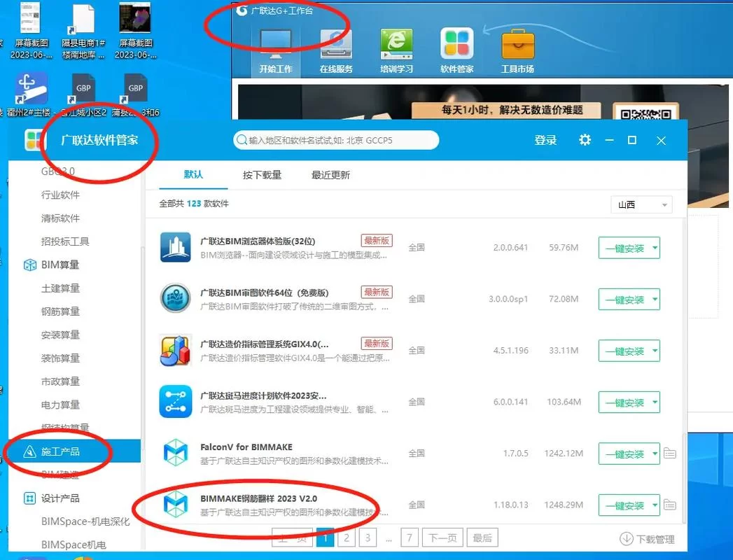
Task: Click the settings gear in 软件管家
Action: click(x=585, y=140)
